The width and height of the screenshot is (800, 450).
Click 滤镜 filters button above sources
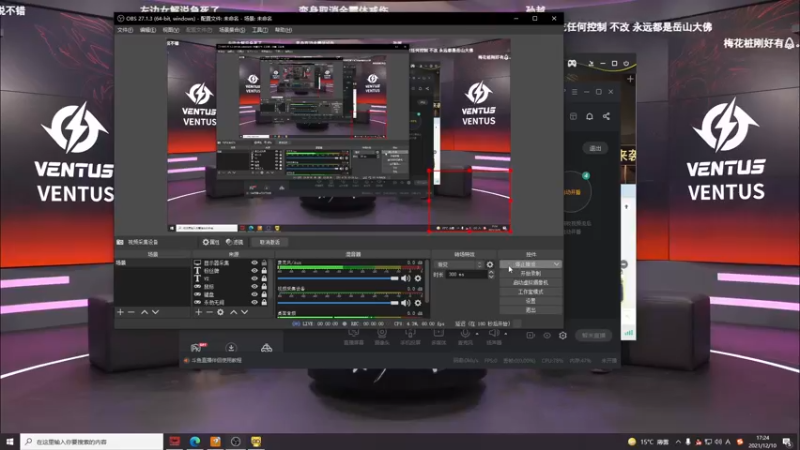pyautogui.click(x=235, y=242)
